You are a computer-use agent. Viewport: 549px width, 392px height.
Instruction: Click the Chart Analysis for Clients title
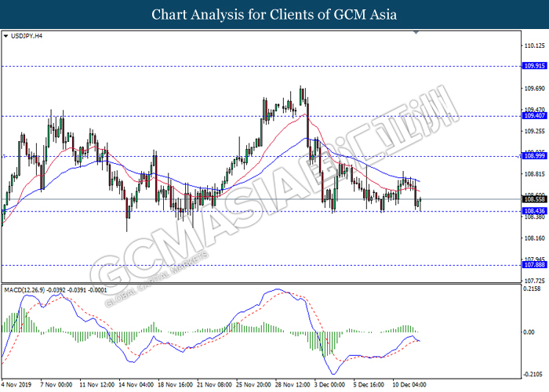coord(274,14)
